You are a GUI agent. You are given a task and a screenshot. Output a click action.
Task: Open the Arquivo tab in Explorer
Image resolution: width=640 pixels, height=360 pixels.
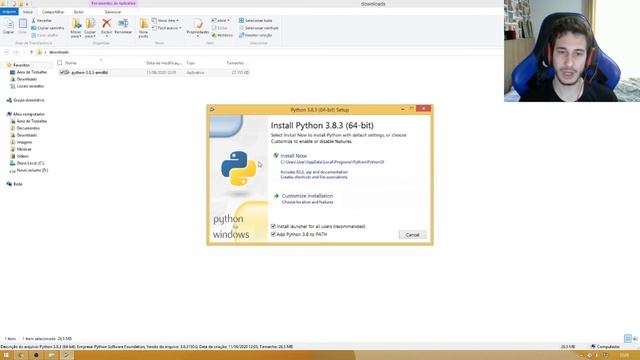(x=9, y=12)
